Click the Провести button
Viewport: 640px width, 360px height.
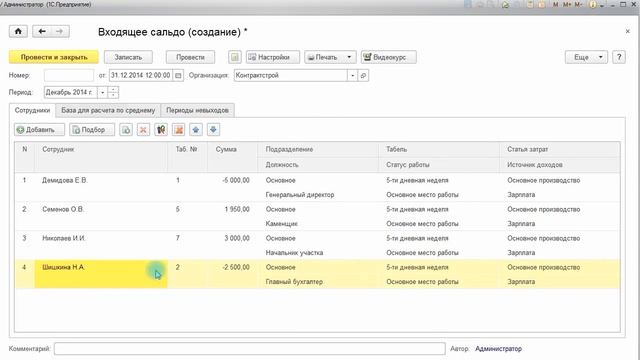point(190,57)
